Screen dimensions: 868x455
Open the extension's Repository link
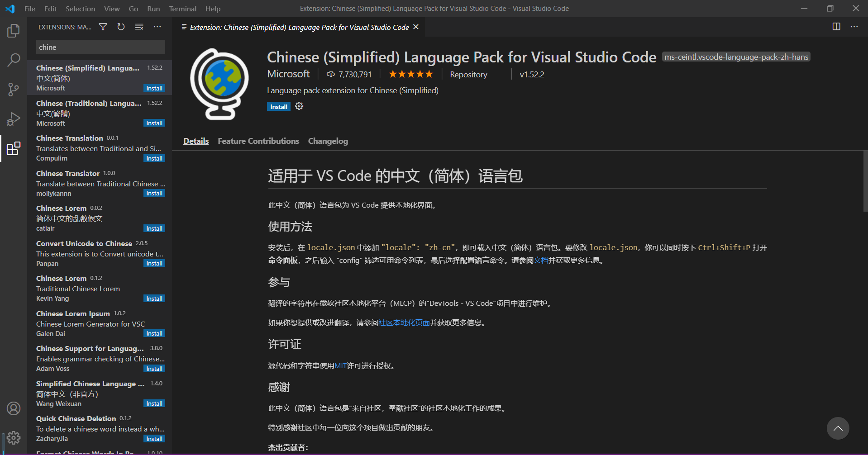point(468,74)
